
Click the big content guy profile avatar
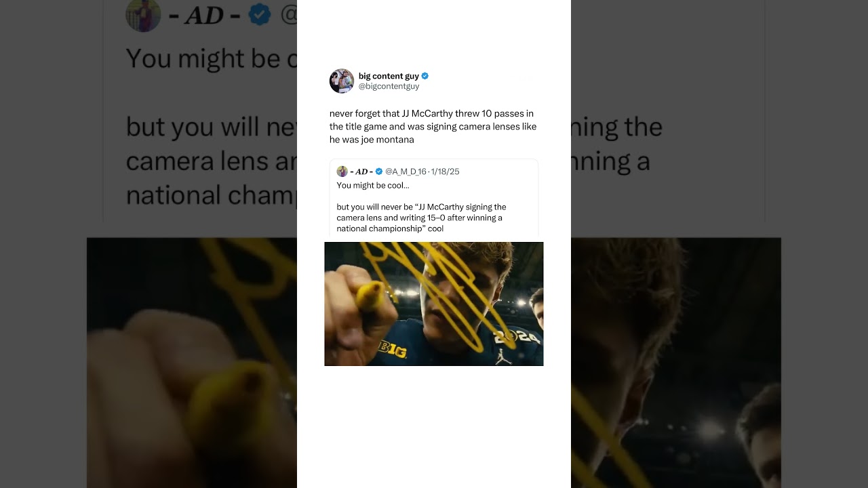[342, 81]
